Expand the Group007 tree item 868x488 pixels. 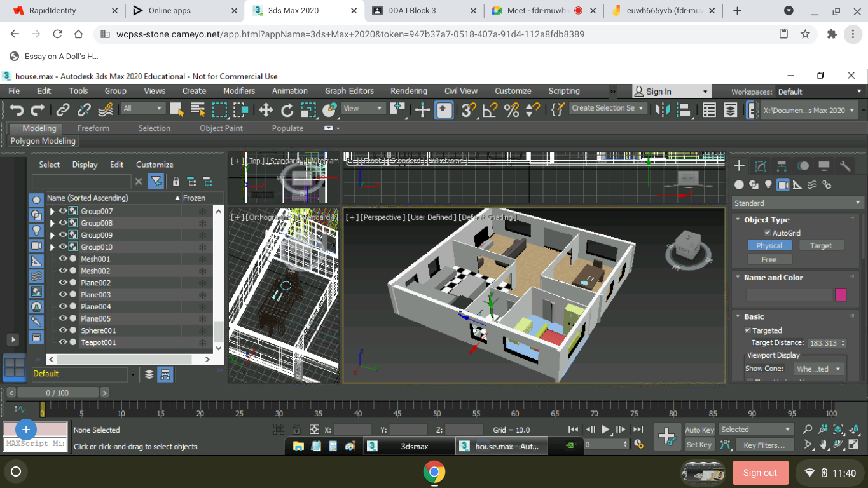tap(52, 210)
